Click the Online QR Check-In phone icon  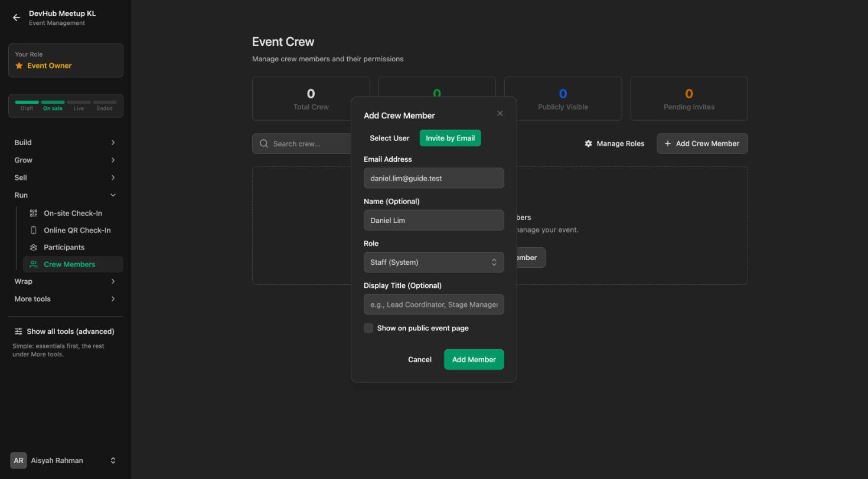[34, 230]
